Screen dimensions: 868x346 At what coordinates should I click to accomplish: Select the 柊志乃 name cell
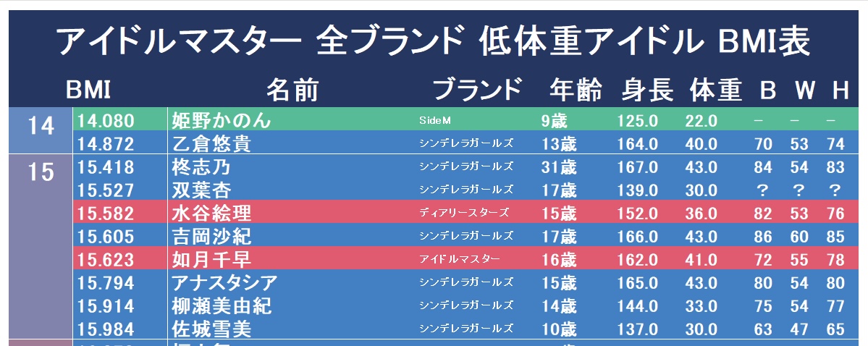(x=201, y=167)
